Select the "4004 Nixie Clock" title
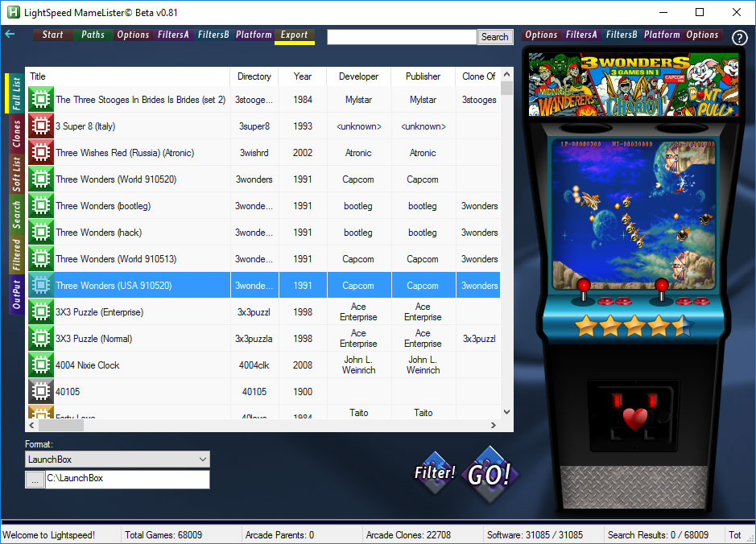Viewport: 756px width, 544px height. point(87,365)
